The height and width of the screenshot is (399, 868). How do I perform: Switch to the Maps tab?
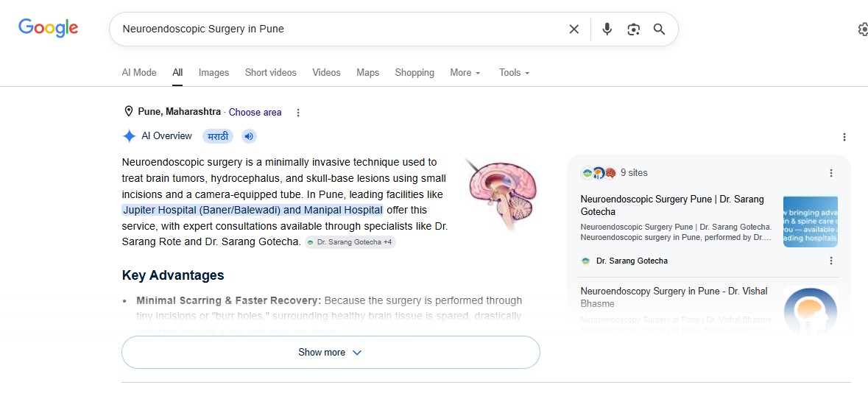(367, 72)
